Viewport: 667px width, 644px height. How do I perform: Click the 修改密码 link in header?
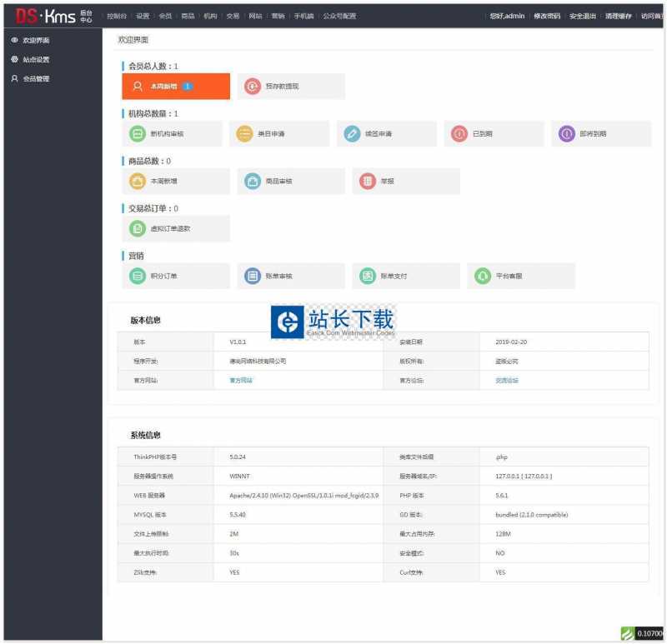tap(547, 16)
